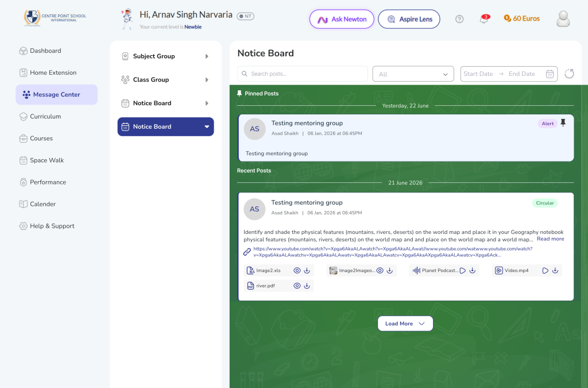
Task: Click the calendar icon in date filter
Action: 550,74
